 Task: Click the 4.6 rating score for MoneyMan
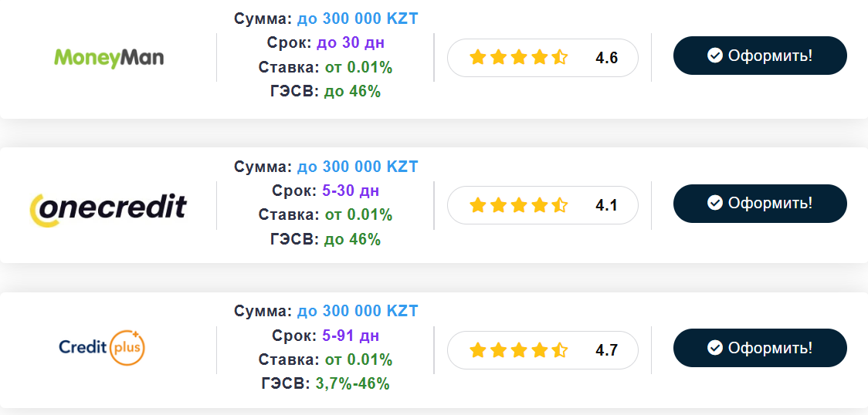click(x=607, y=58)
